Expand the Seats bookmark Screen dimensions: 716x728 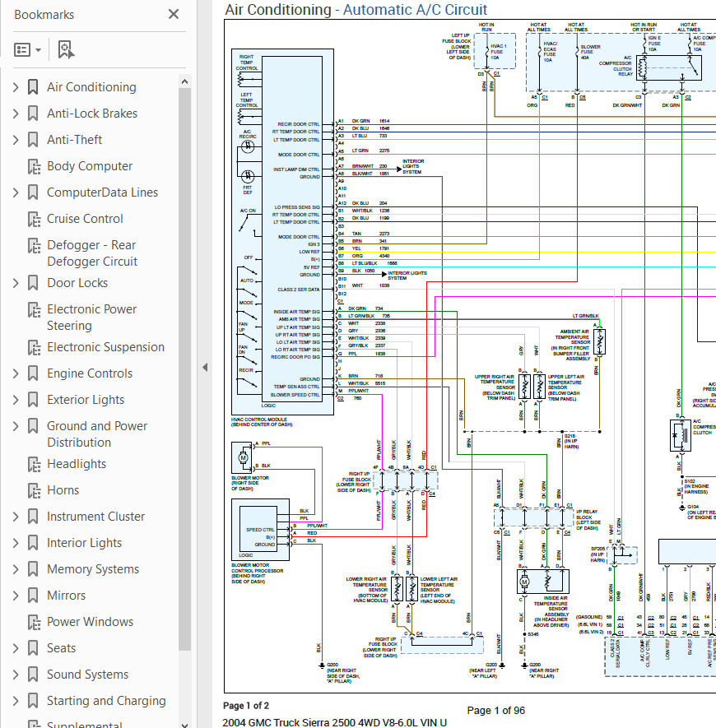tap(16, 648)
